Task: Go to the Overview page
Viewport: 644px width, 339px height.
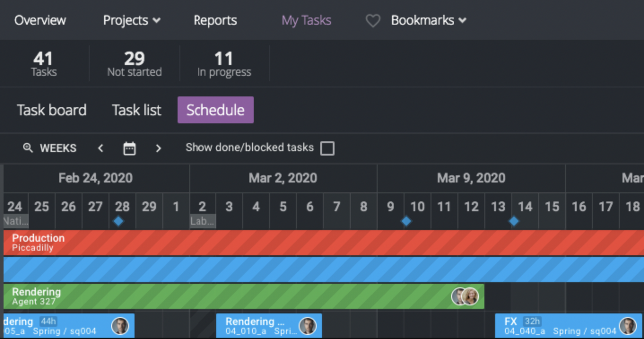Action: tap(40, 21)
